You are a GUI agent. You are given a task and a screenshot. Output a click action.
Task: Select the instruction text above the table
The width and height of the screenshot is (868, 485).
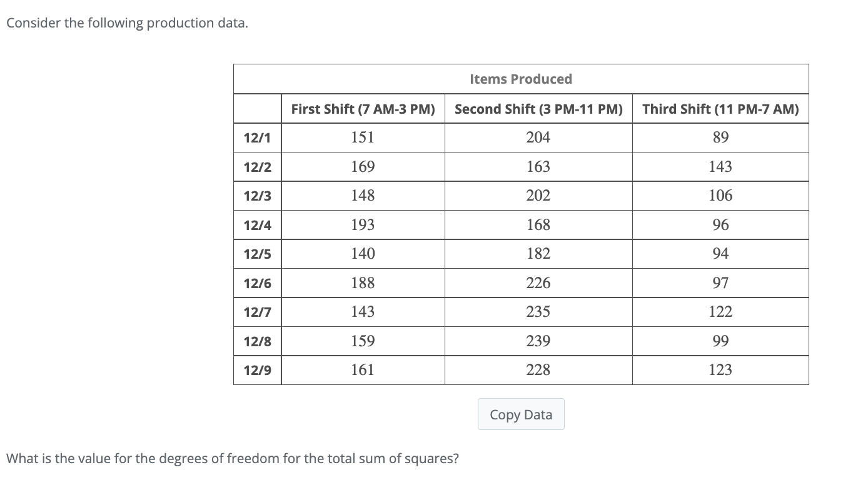click(x=127, y=22)
